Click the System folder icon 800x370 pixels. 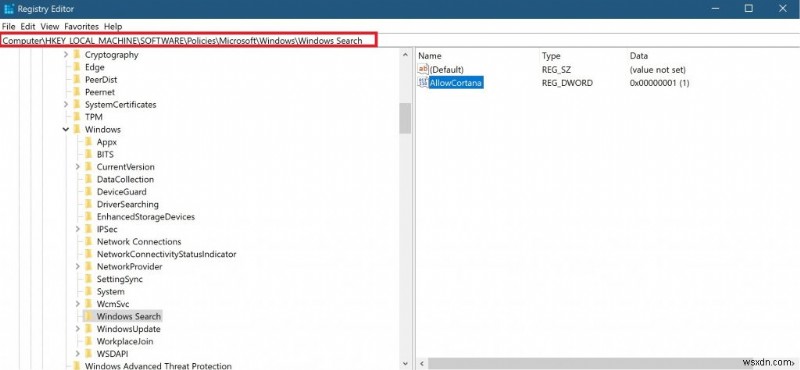(89, 291)
